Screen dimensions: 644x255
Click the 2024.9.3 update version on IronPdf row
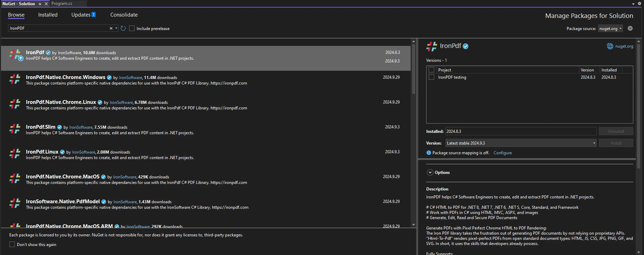click(x=392, y=61)
